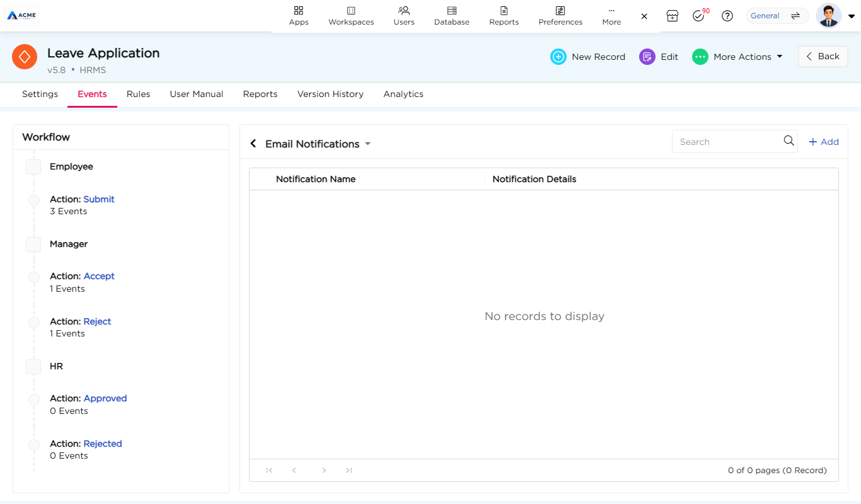The width and height of the screenshot is (861, 504).
Task: Create a New Record
Action: tap(587, 57)
